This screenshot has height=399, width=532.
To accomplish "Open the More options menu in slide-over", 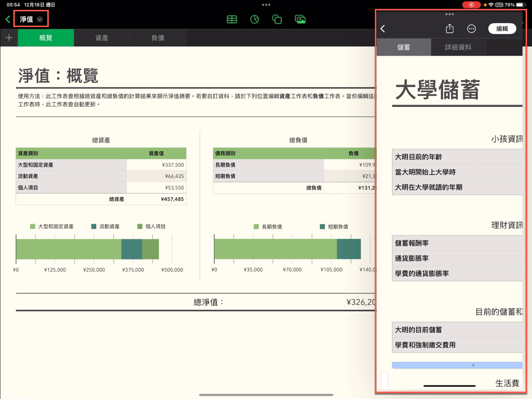I will pyautogui.click(x=471, y=29).
